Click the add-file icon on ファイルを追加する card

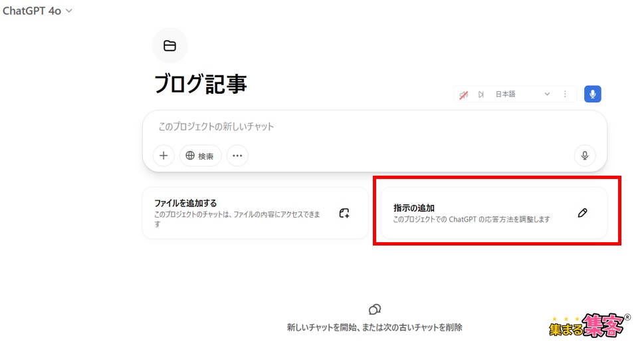(344, 213)
